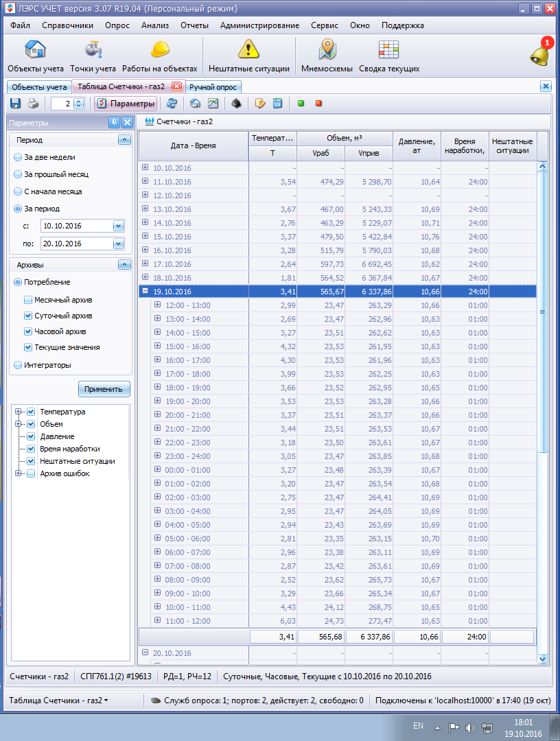Switch to Объекты учета tab

39,87
